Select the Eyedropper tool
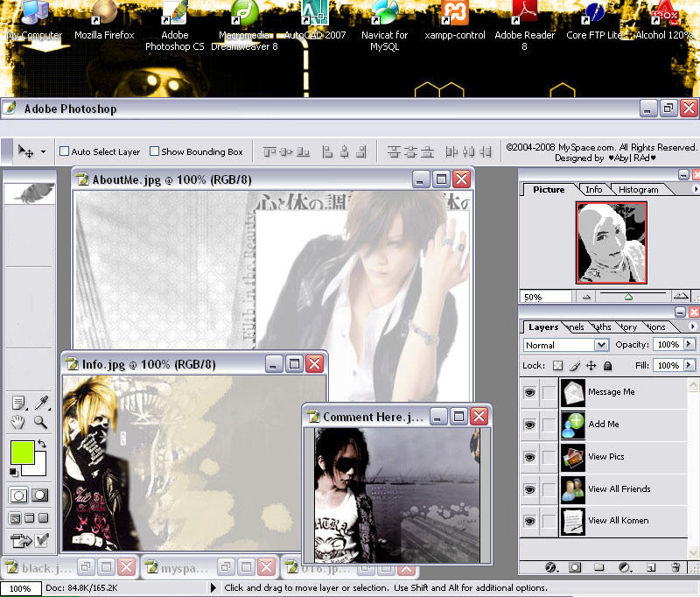Viewport: 700px width, 597px height. tap(41, 401)
